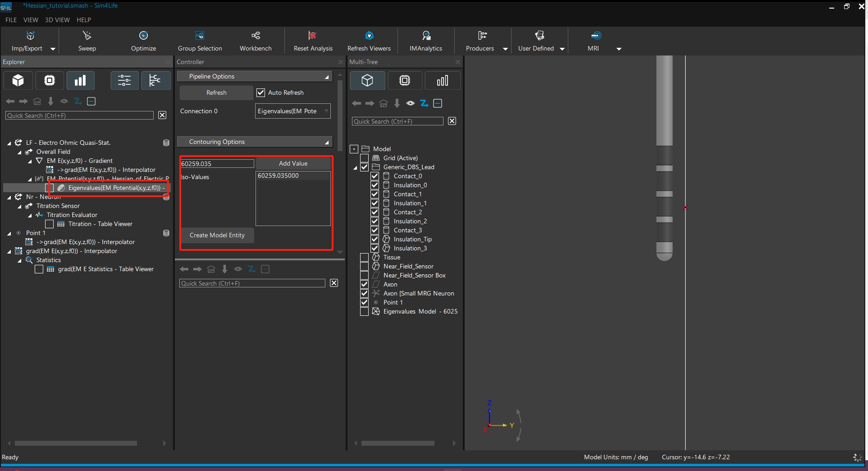Open the 3D VIEW menu

pyautogui.click(x=57, y=20)
